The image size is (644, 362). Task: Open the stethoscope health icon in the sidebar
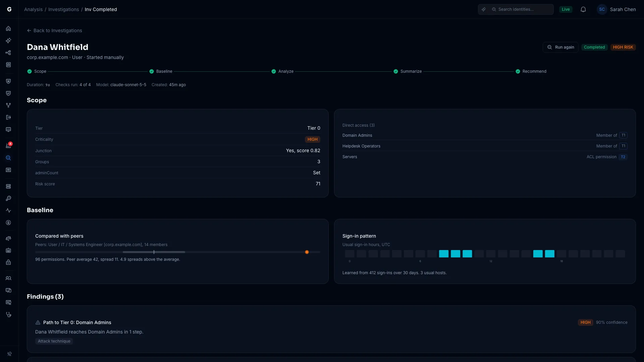click(8, 314)
